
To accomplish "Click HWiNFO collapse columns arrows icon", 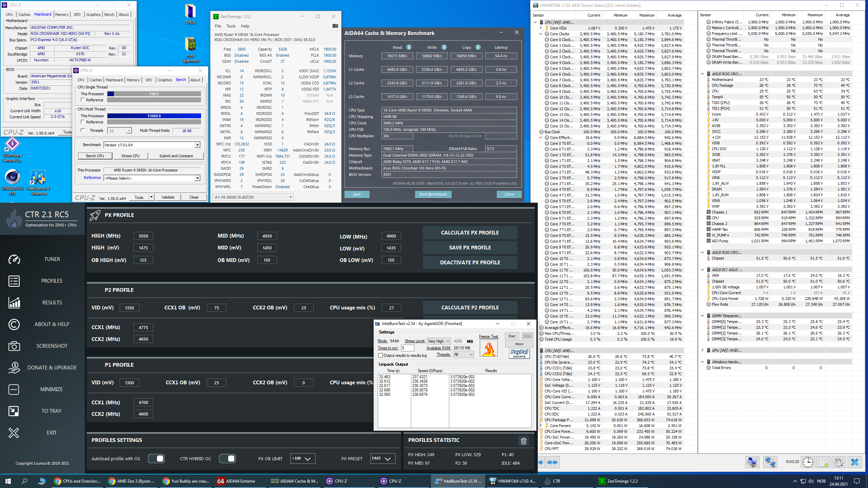I will [552, 462].
